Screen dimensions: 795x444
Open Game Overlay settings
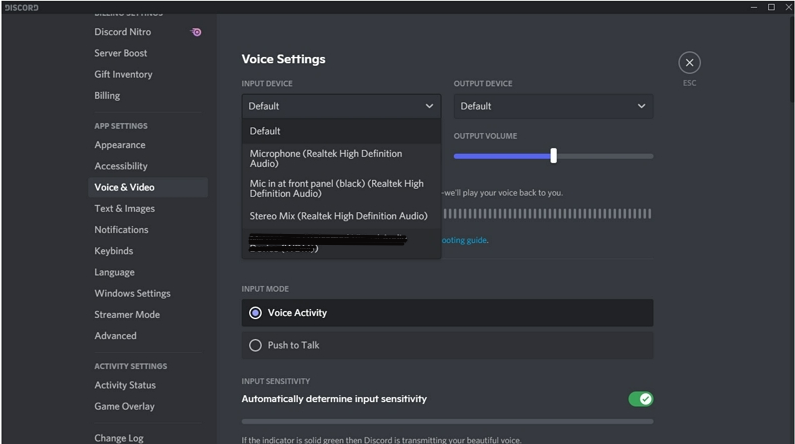[x=124, y=406]
